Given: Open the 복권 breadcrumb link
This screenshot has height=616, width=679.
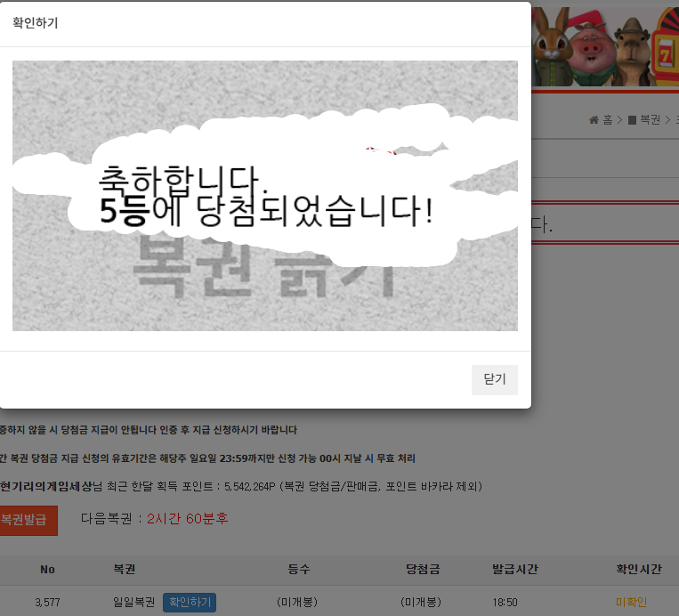Looking at the screenshot, I should pos(650,120).
